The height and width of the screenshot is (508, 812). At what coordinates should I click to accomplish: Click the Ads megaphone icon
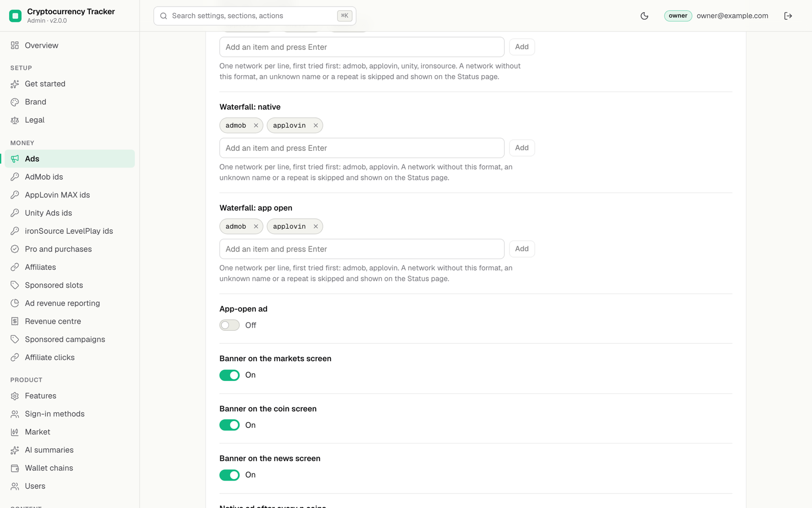pos(15,158)
